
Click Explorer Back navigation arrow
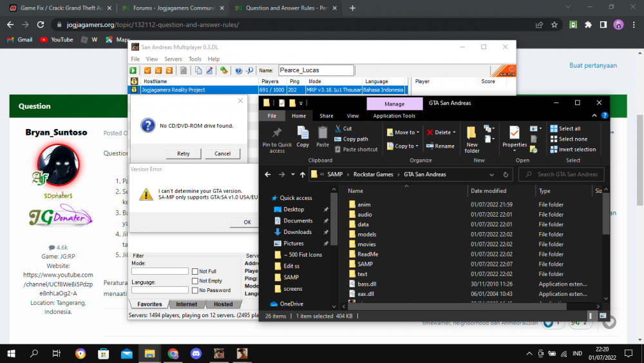[x=268, y=174]
